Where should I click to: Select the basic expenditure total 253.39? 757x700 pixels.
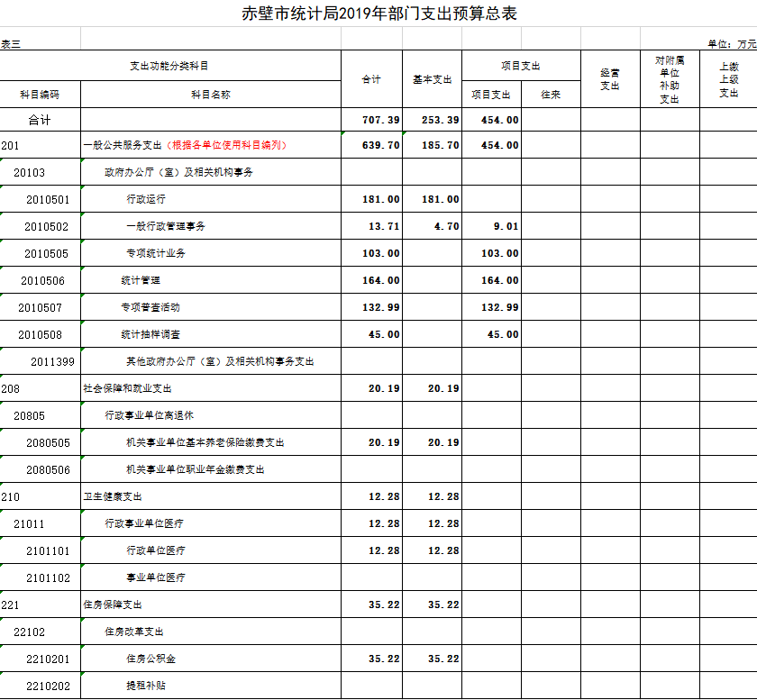click(x=441, y=120)
